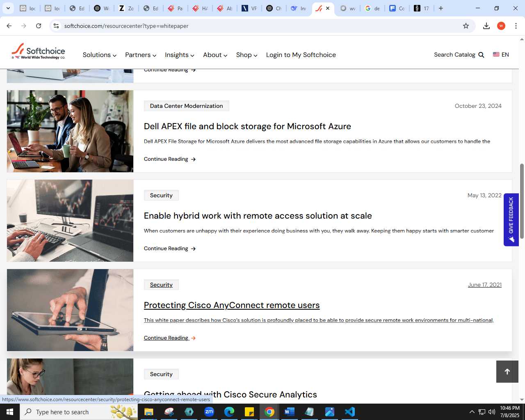This screenshot has height=420, width=525.
Task: Switch to the 'Zo' tab
Action: coord(126,8)
